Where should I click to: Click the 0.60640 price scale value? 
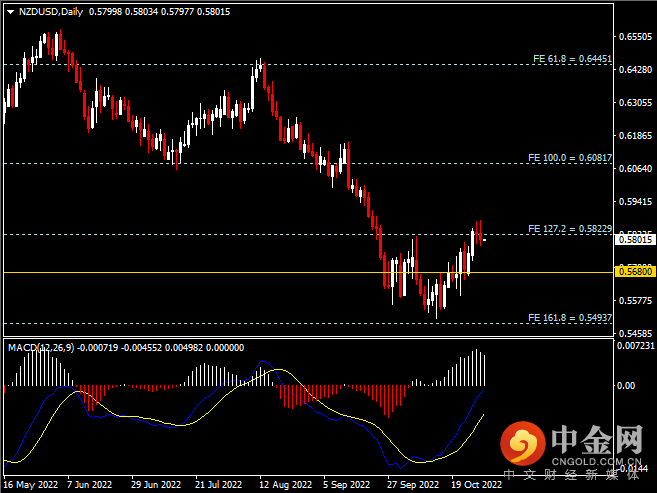636,168
